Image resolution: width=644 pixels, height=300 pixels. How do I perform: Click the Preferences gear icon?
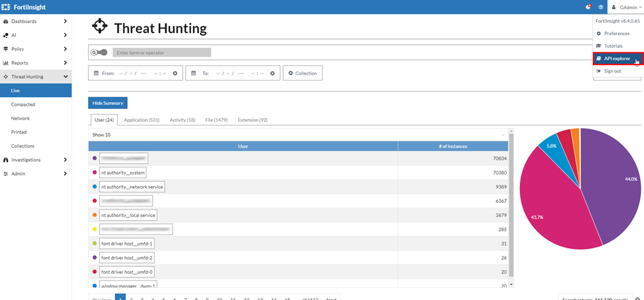[599, 33]
